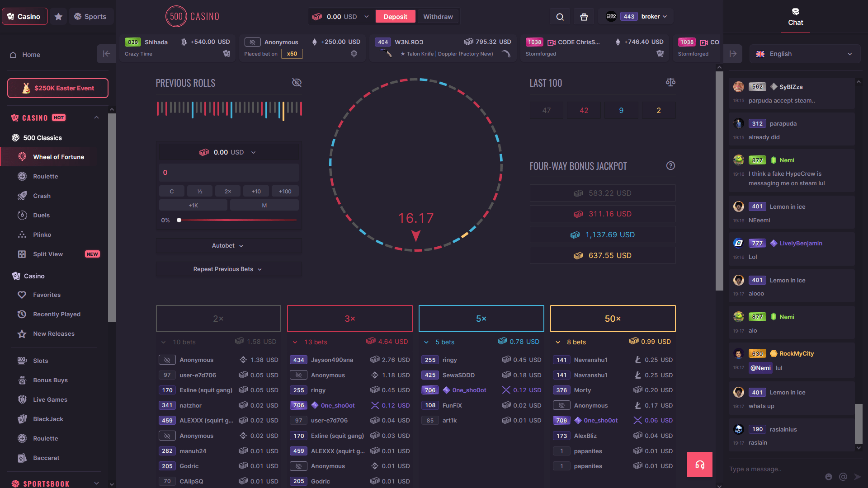Open live support headset button
This screenshot has height=488, width=868.
pyautogui.click(x=699, y=465)
